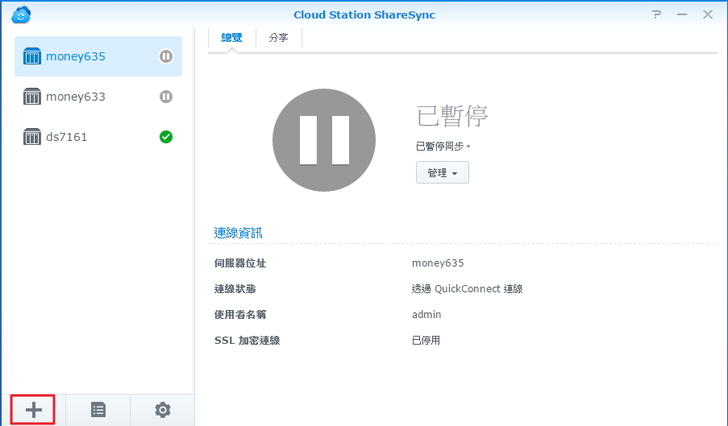Switch to the 分享 tab
Image resolution: width=728 pixels, height=426 pixels.
pyautogui.click(x=279, y=38)
